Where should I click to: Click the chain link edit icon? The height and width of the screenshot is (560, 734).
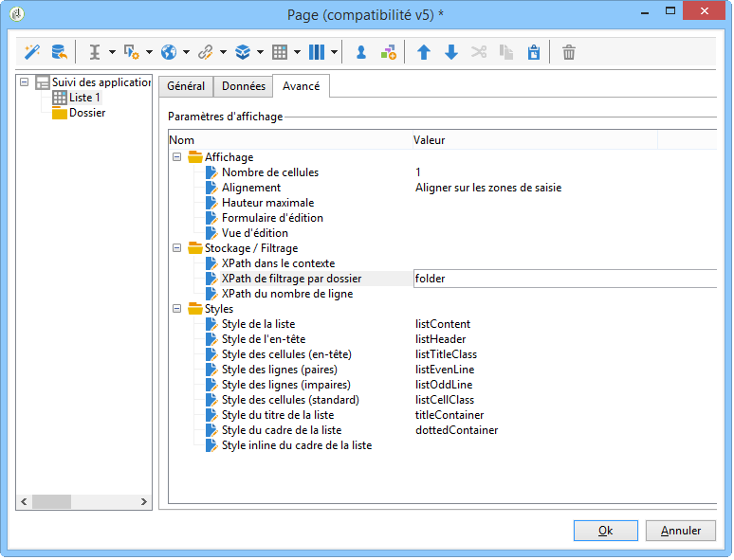coord(206,52)
